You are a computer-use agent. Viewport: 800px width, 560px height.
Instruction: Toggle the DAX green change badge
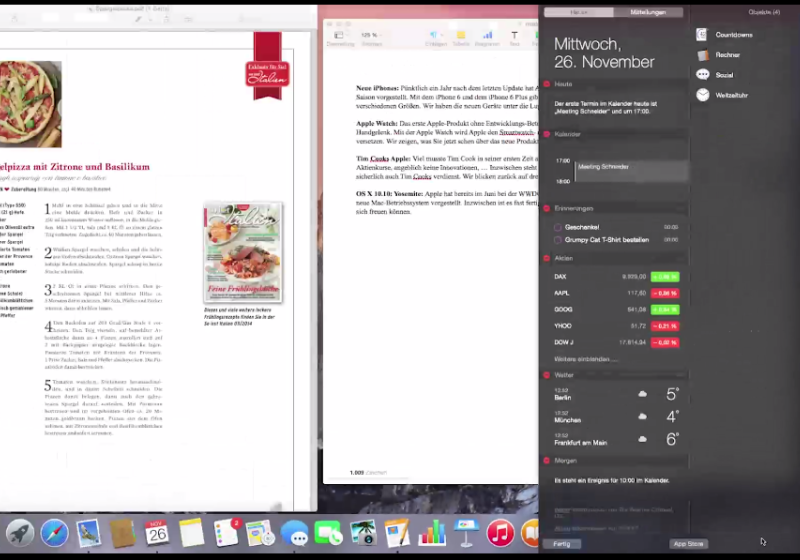click(x=665, y=277)
